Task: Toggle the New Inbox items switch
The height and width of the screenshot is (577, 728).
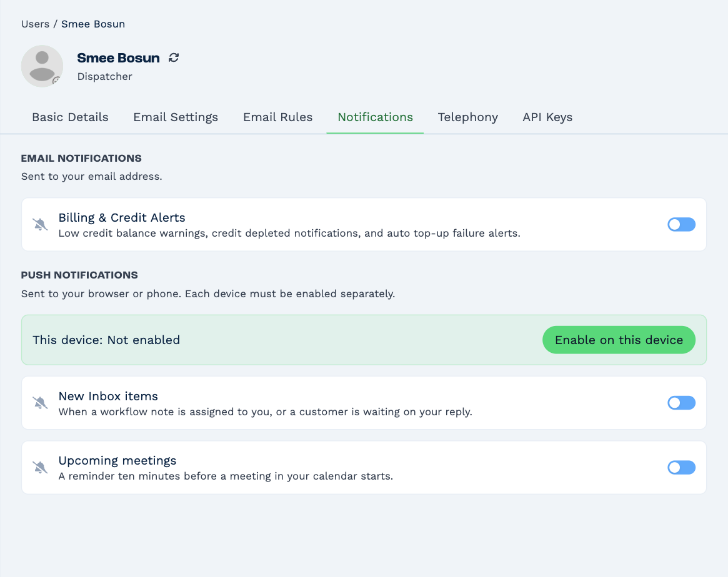Action: [x=681, y=403]
